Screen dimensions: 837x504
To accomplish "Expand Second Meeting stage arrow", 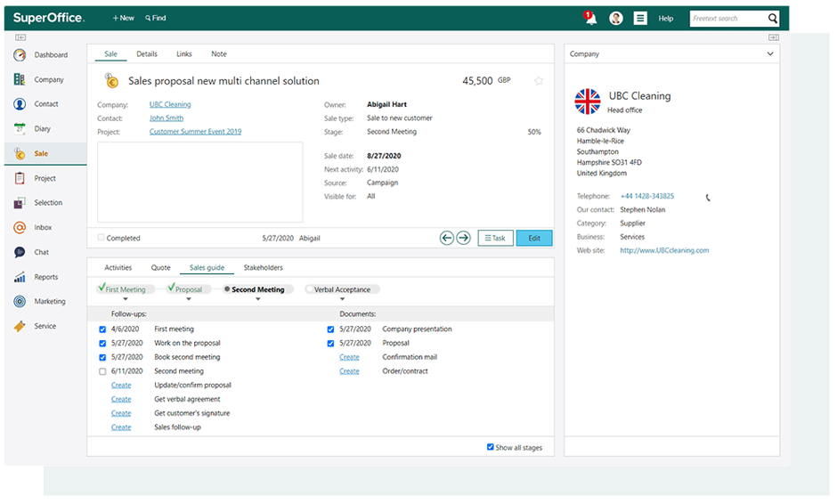I will 258,299.
